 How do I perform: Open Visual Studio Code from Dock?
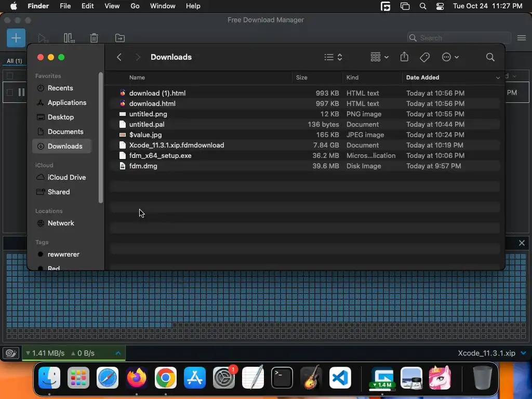point(340,378)
